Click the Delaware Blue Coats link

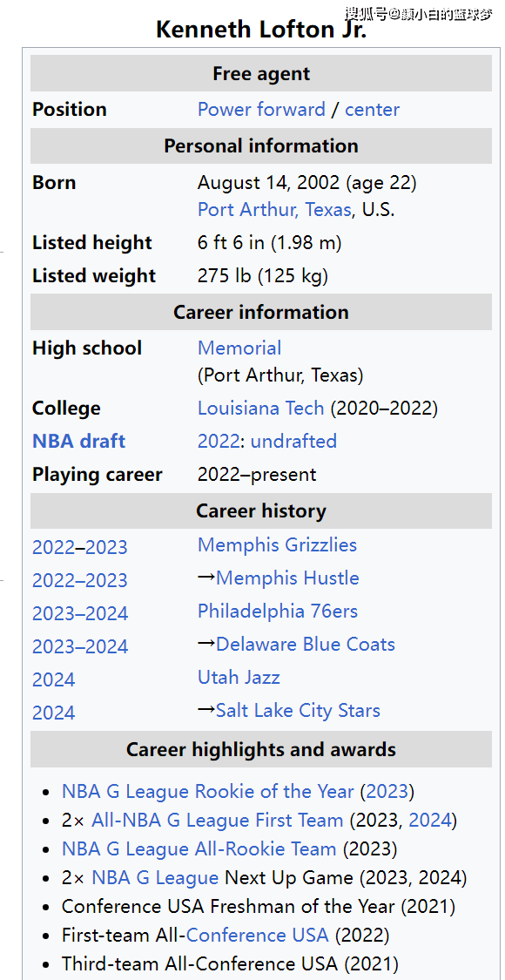(306, 644)
